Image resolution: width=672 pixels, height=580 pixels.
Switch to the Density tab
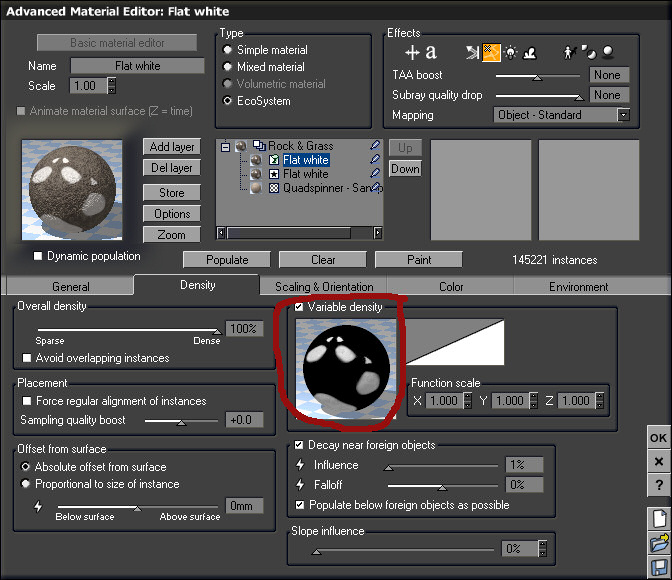(x=197, y=285)
